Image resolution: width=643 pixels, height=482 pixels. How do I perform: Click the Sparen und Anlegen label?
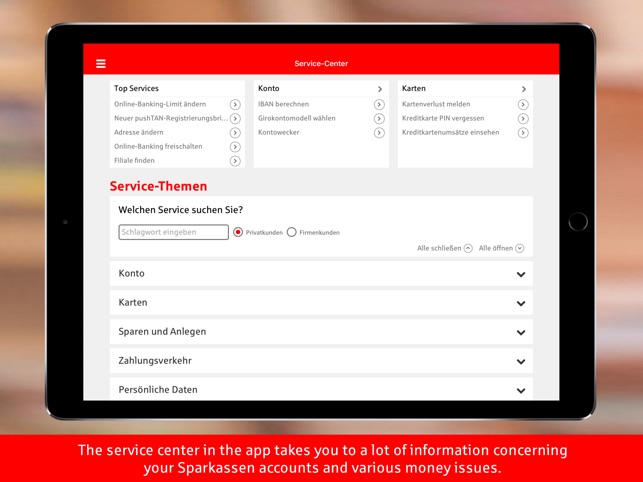[162, 331]
